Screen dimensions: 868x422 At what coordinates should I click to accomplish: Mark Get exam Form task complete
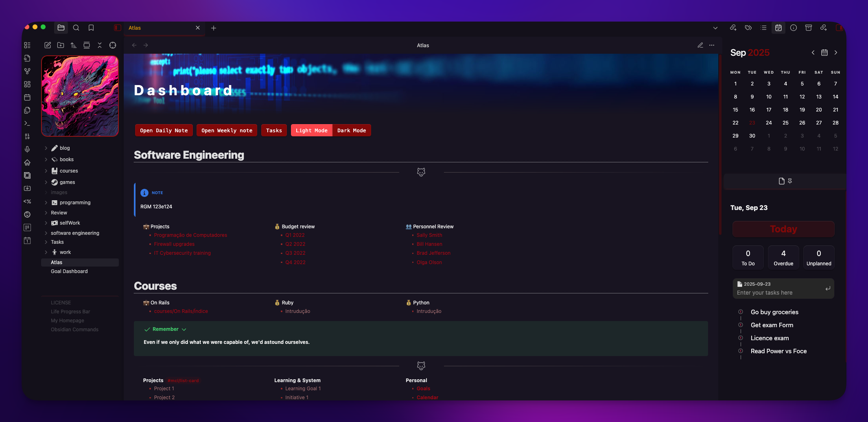pos(741,325)
